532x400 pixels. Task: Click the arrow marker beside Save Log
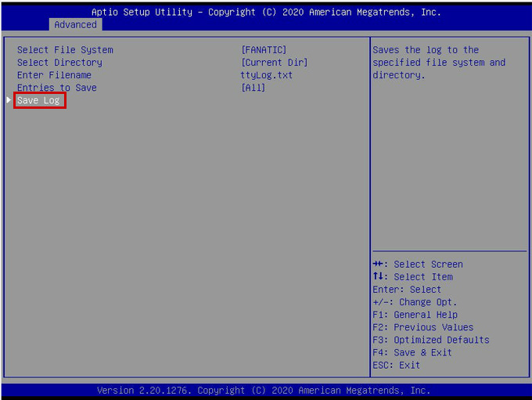point(9,100)
